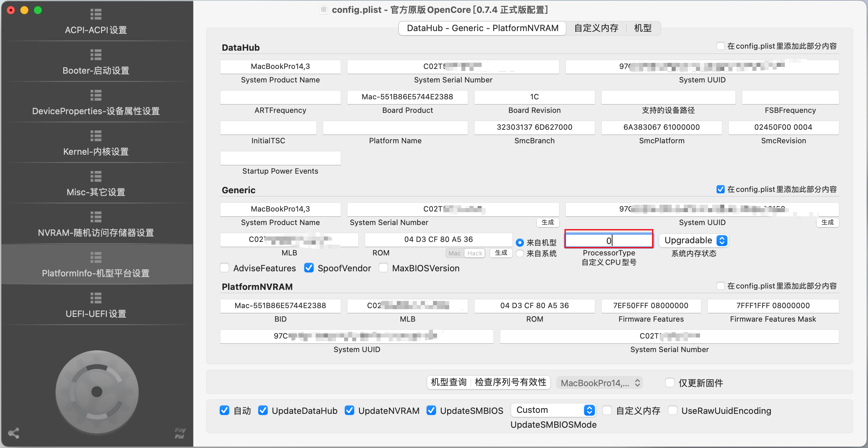Open the UpdateSMBIOSMode Custom dropdown
The width and height of the screenshot is (868, 448).
(553, 410)
